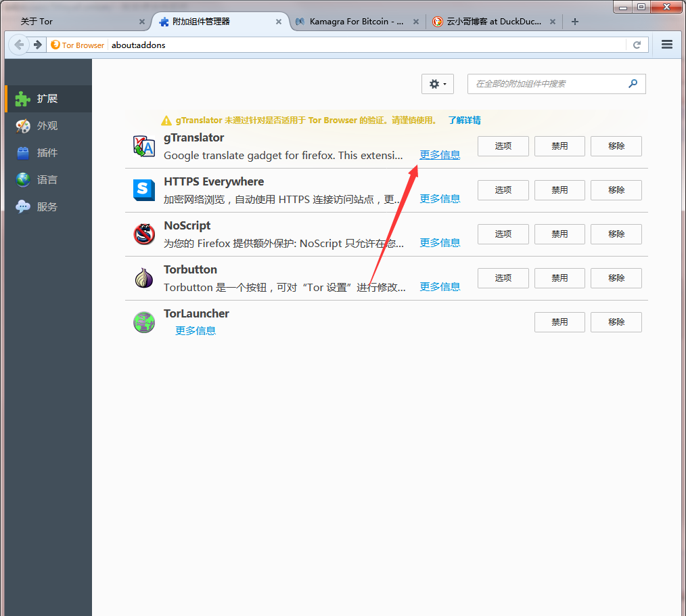
Task: Switch to the 关于 Tor tab
Action: tap(78, 22)
